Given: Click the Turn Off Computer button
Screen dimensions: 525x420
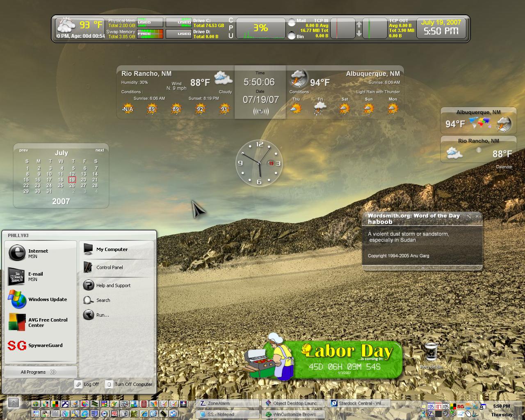Looking at the screenshot, I should 129,384.
